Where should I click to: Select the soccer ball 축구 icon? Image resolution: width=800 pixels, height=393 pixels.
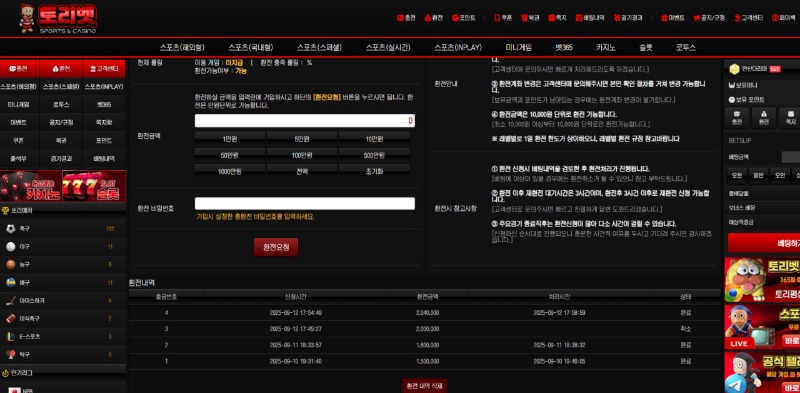tap(11, 229)
